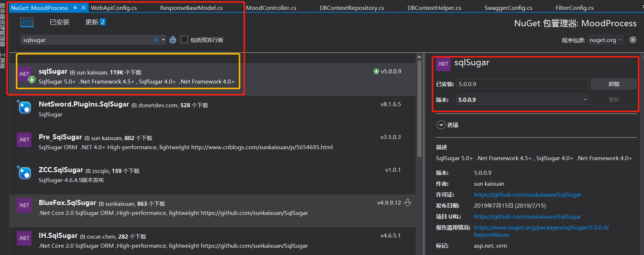Refresh the package search results
644x255 pixels.
click(x=173, y=40)
